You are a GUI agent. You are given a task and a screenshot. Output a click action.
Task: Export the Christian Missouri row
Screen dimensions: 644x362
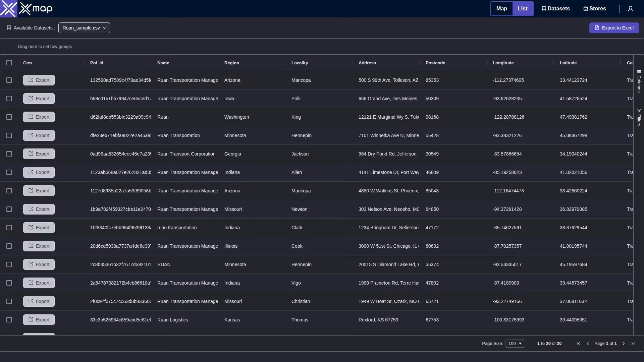[39, 301]
